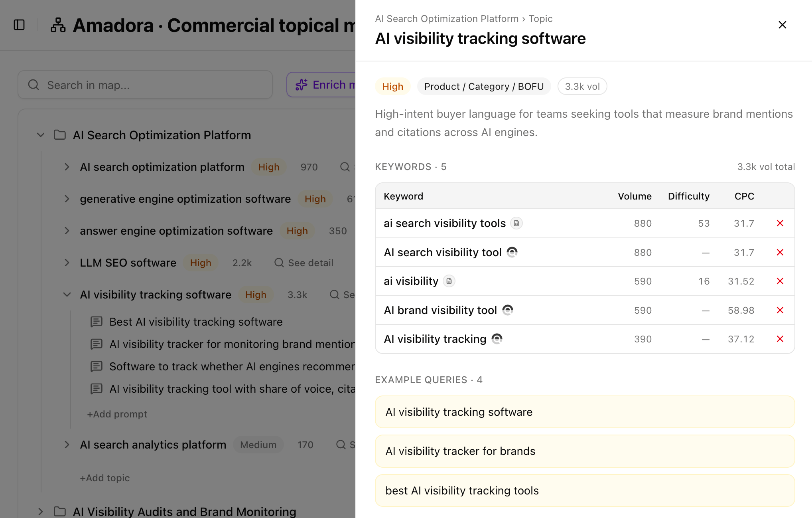Expand answer engine optimization software topic
812x518 pixels.
67,231
